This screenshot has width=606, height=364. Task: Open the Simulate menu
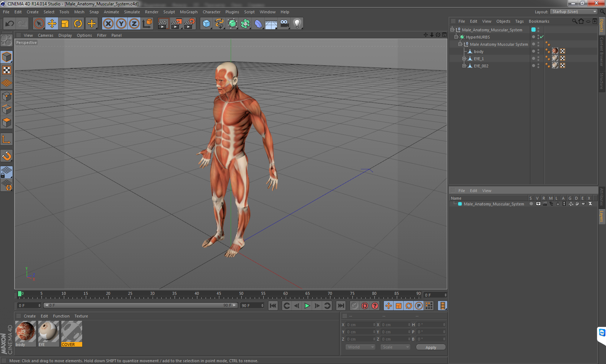[132, 12]
